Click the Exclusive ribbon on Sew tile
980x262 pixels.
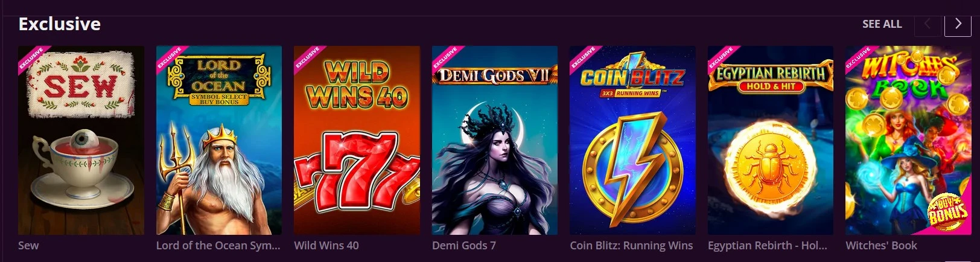pos(31,59)
